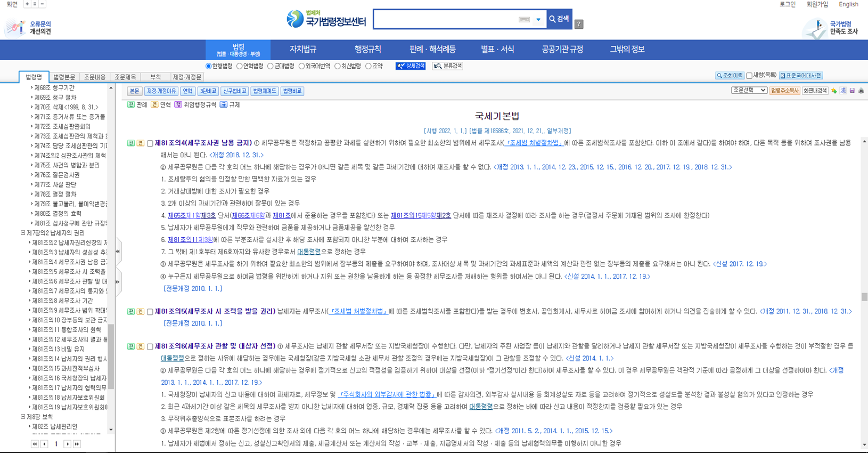The width and height of the screenshot is (868, 453).
Task: Click the purple save diskette icon
Action: (852, 91)
